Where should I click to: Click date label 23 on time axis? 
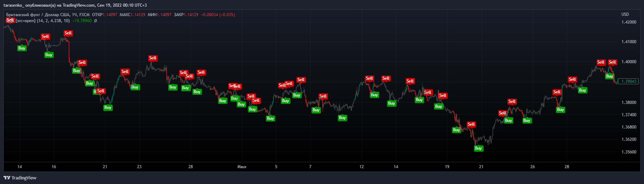pyautogui.click(x=139, y=167)
